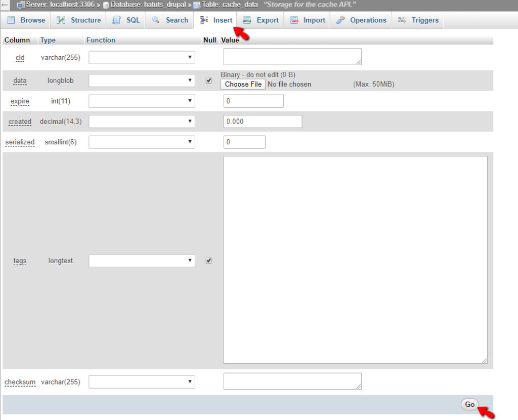Click the 'No file chosen' text

tap(289, 85)
